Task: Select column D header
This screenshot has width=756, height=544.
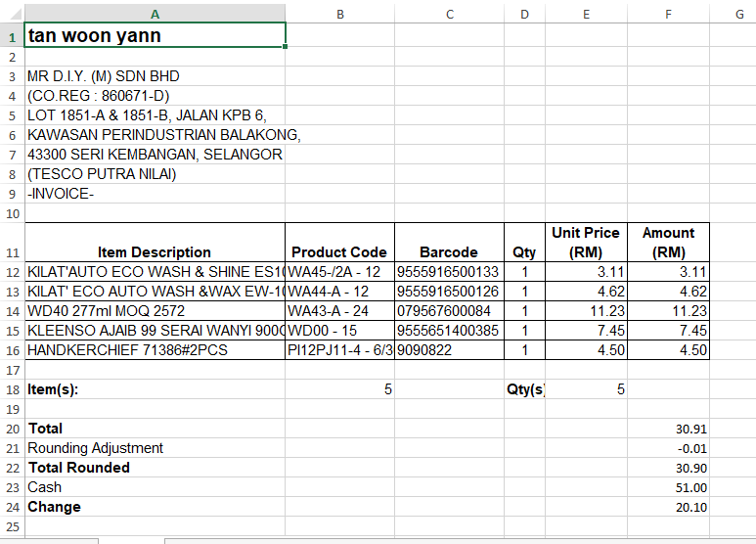Action: pos(524,15)
